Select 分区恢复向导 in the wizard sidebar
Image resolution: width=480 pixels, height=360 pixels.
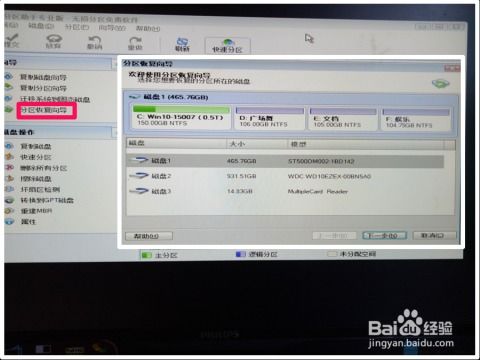[44, 110]
